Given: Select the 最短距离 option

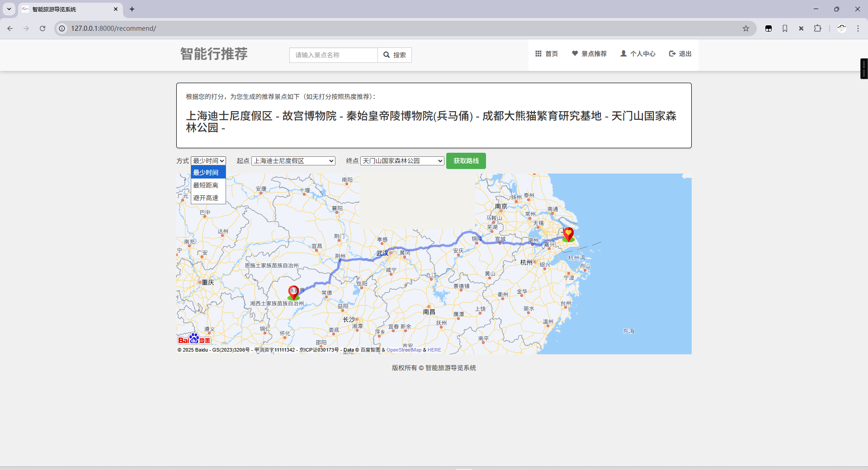Looking at the screenshot, I should (208, 185).
